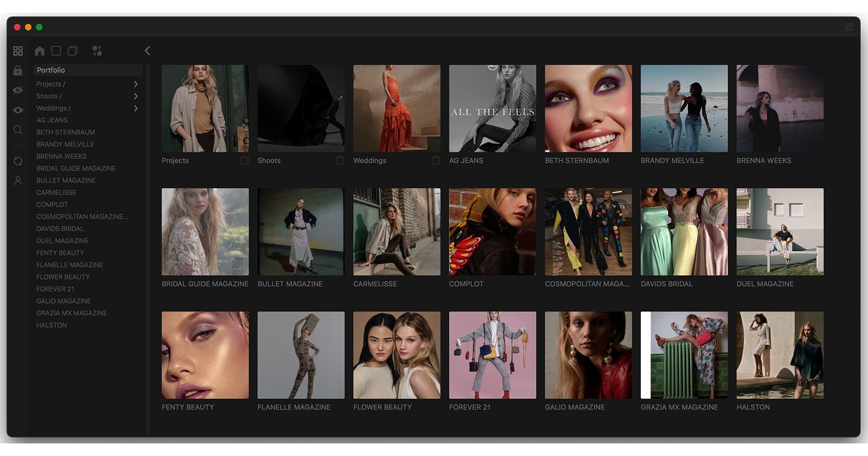Expand the Projects folder in sidebar
The width and height of the screenshot is (868, 456).
click(x=136, y=84)
